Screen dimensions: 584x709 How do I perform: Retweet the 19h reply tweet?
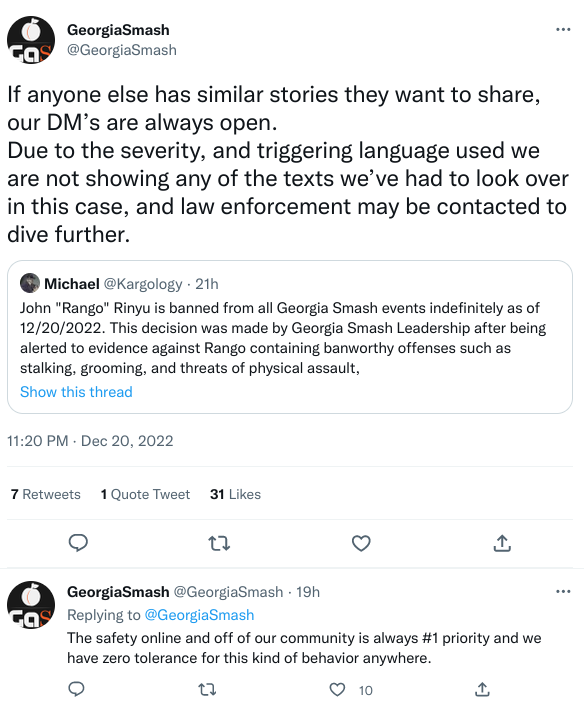pyautogui.click(x=207, y=690)
